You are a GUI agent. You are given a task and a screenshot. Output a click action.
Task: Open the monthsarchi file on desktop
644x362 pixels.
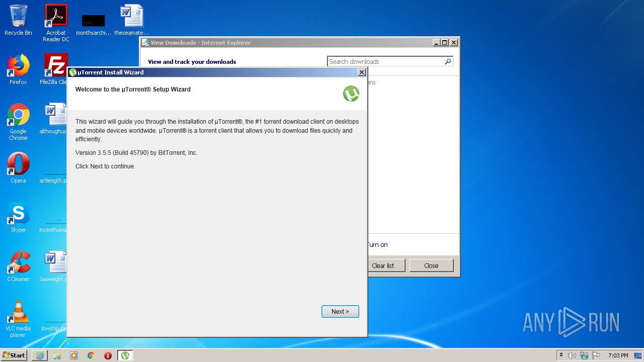coord(94,25)
